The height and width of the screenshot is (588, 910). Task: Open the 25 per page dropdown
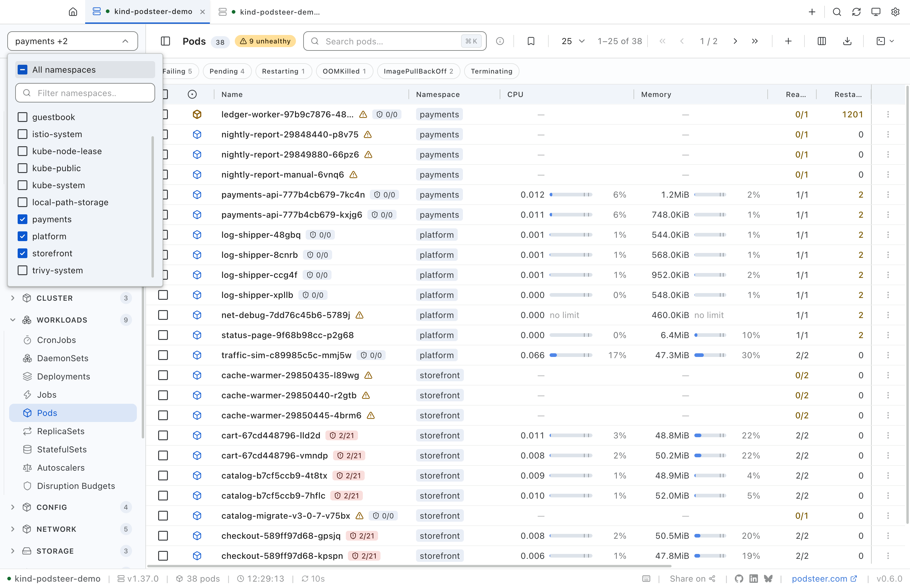pos(573,41)
